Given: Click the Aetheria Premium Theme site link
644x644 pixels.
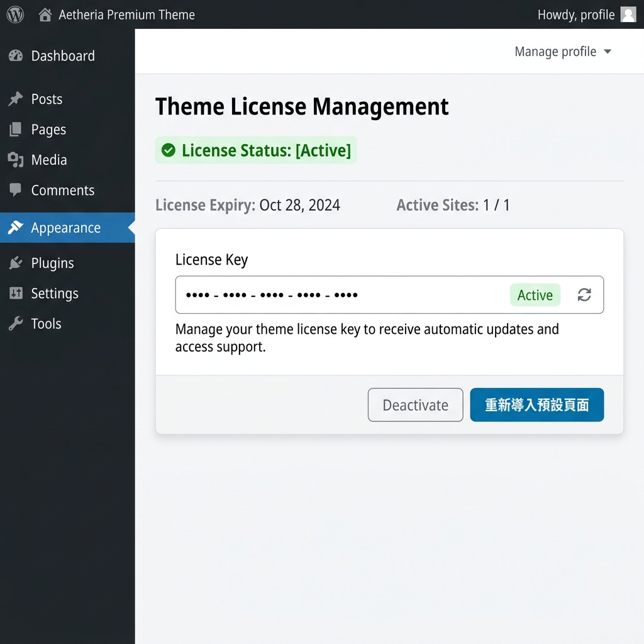Looking at the screenshot, I should [x=126, y=15].
